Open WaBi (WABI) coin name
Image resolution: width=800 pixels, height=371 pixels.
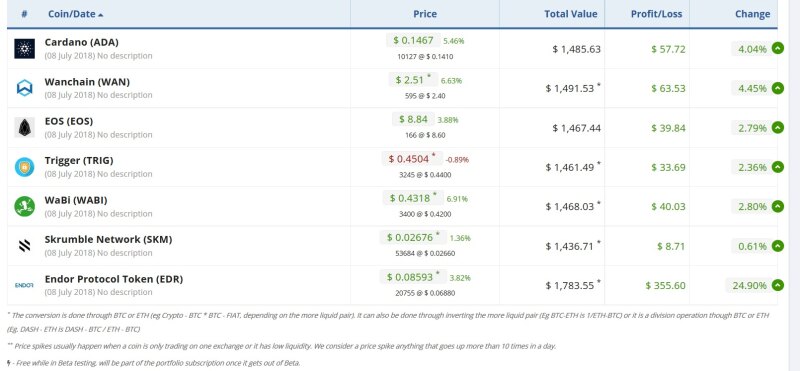[x=76, y=200]
